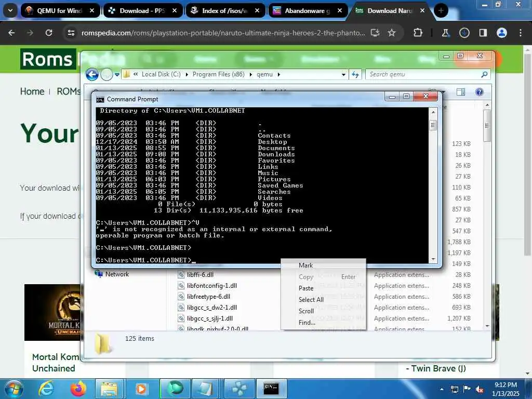Launch Internet Explorer from taskbar
532x399 pixels.
click(46, 389)
